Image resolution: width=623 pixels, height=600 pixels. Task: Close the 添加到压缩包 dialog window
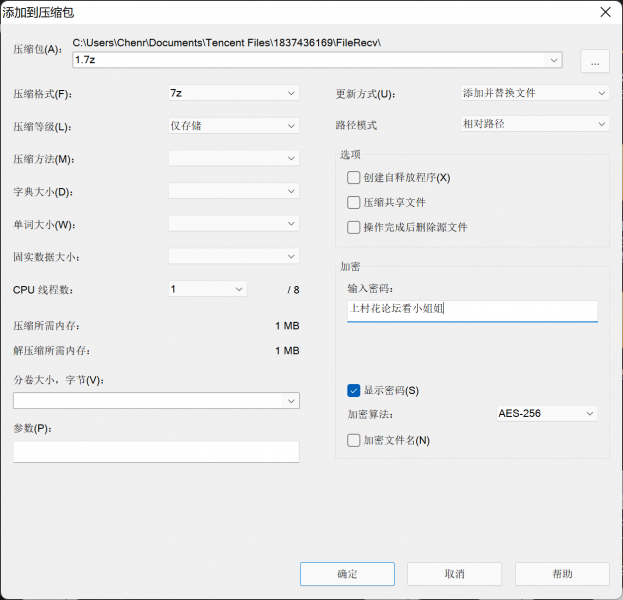click(604, 12)
